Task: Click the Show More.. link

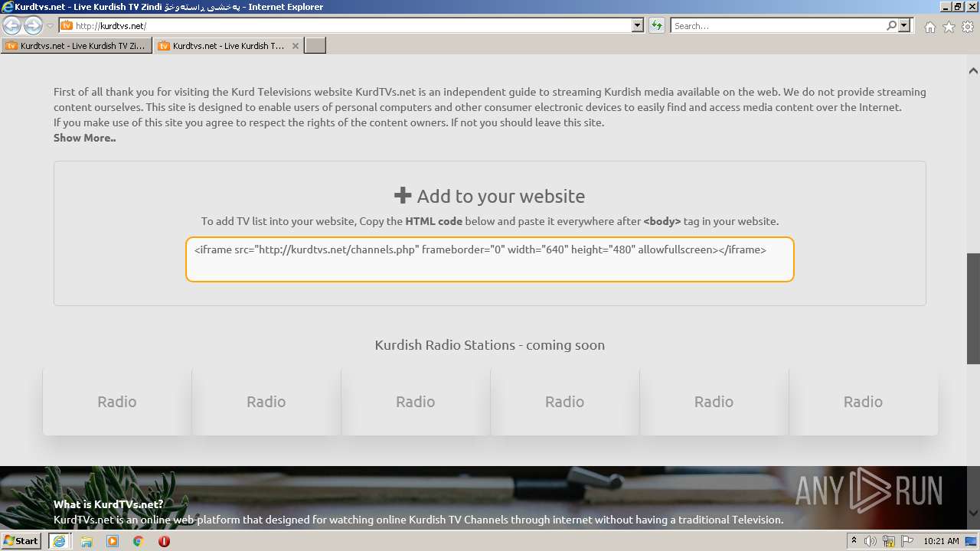Action: 85,138
